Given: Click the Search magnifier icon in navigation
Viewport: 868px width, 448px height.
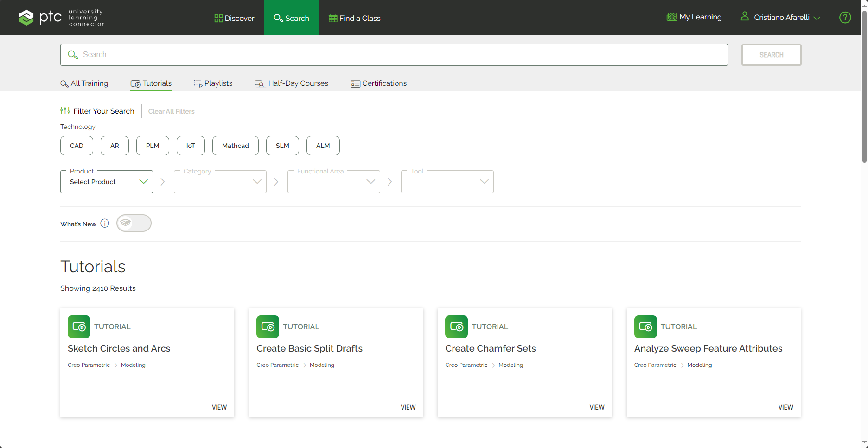Looking at the screenshot, I should pos(279,18).
